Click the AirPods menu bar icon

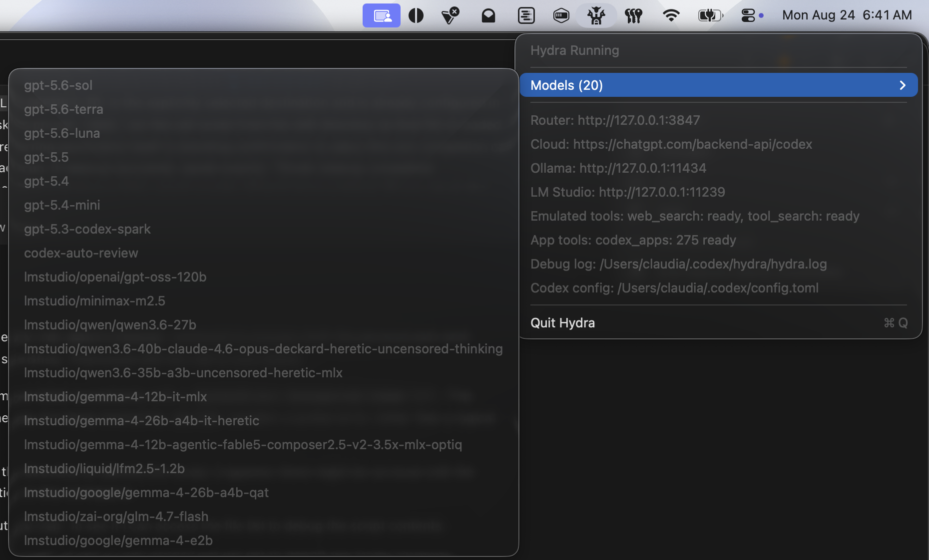point(633,16)
